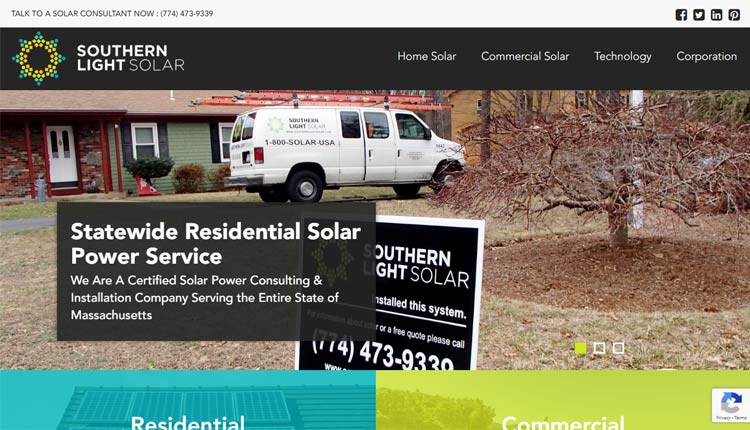The image size is (750, 430).
Task: Open the Commercial Solar menu
Action: 525,56
